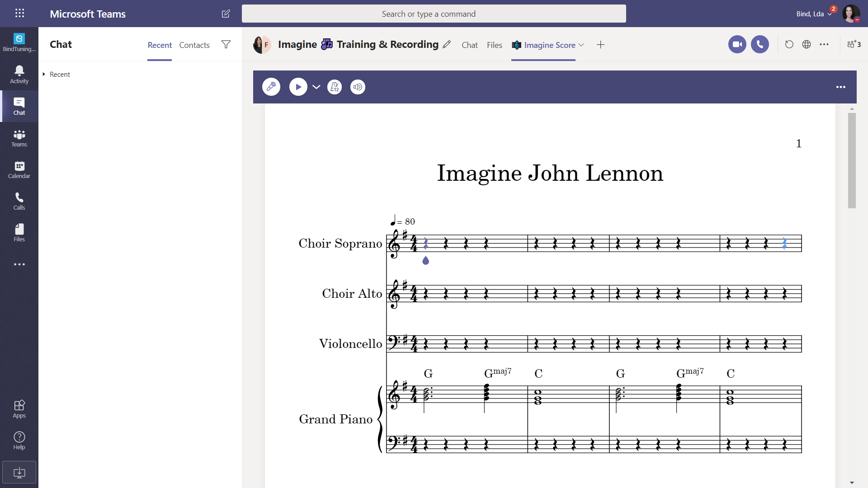Add a new tab with plus

(600, 45)
